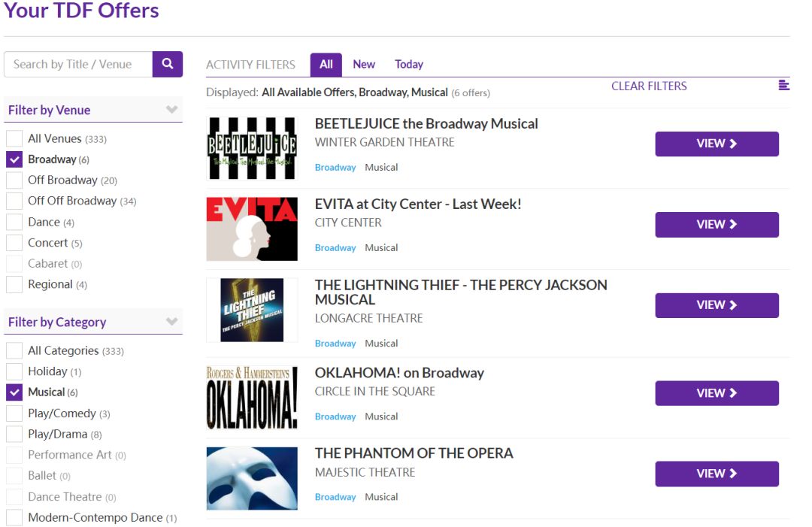Click Musical tag under Oklahoma!
The image size is (812, 527).
381,416
